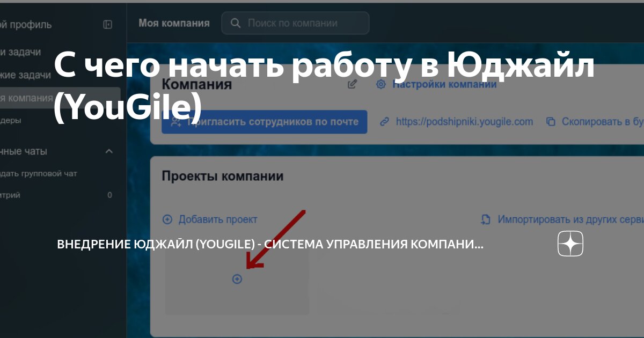Click the Скопировать в буфер text
This screenshot has width=644, height=338.
pos(603,122)
